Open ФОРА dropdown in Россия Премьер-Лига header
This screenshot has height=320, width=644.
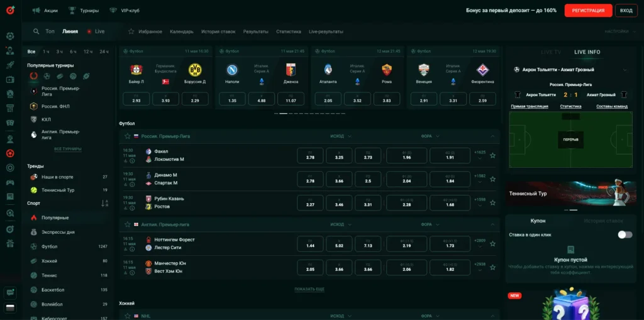[430, 136]
